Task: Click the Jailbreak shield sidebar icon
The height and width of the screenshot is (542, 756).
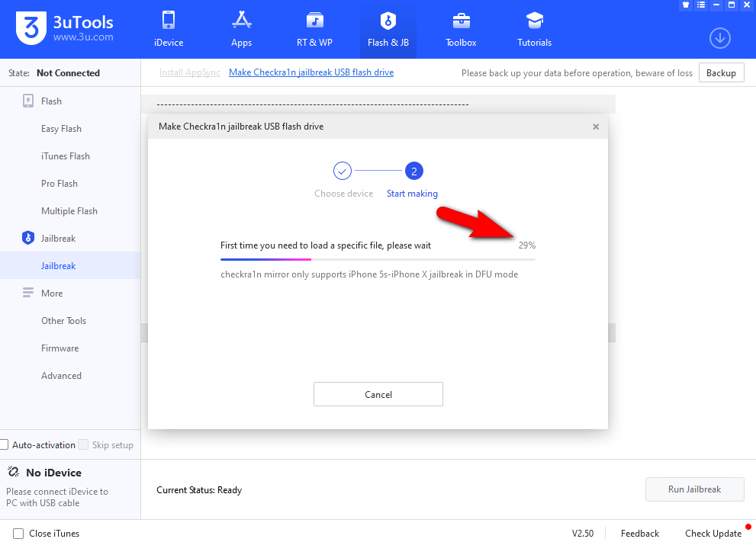Action: [x=28, y=238]
